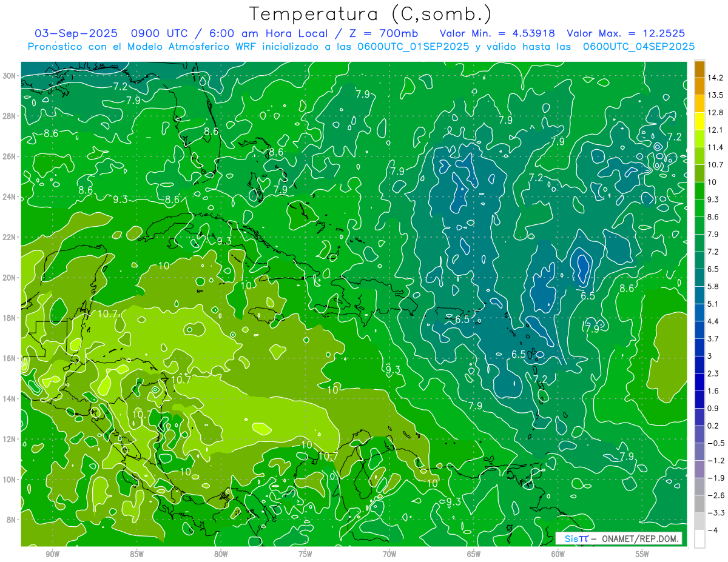Image resolution: width=728 pixels, height=562 pixels.
Task: Click the -1.9 value on the color legend
Action: 715,478
